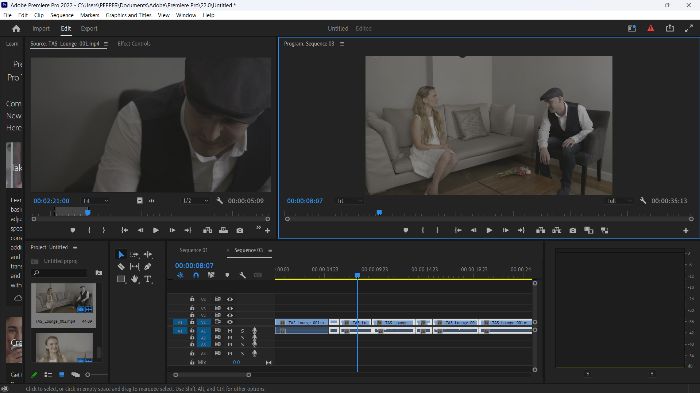Play the Program monitor sequence
This screenshot has width=700, height=393.
(489, 230)
